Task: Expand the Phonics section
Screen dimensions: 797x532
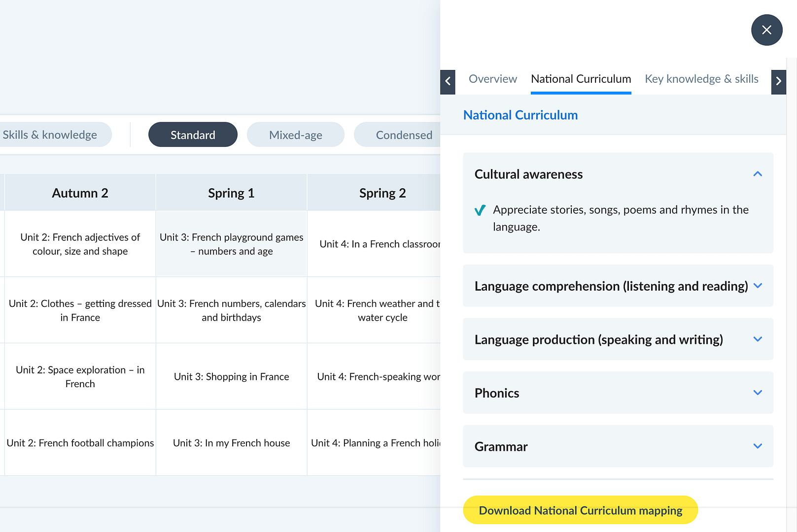Action: pyautogui.click(x=757, y=393)
